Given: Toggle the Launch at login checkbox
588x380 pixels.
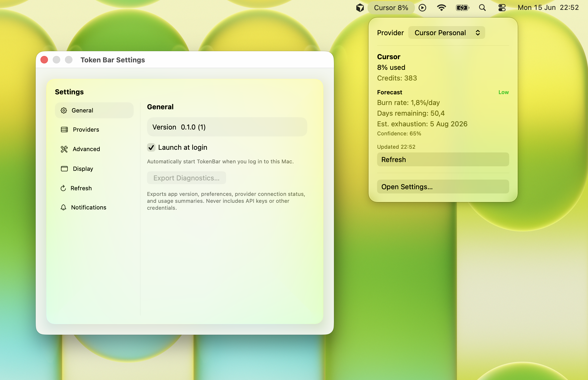Looking at the screenshot, I should click(151, 147).
